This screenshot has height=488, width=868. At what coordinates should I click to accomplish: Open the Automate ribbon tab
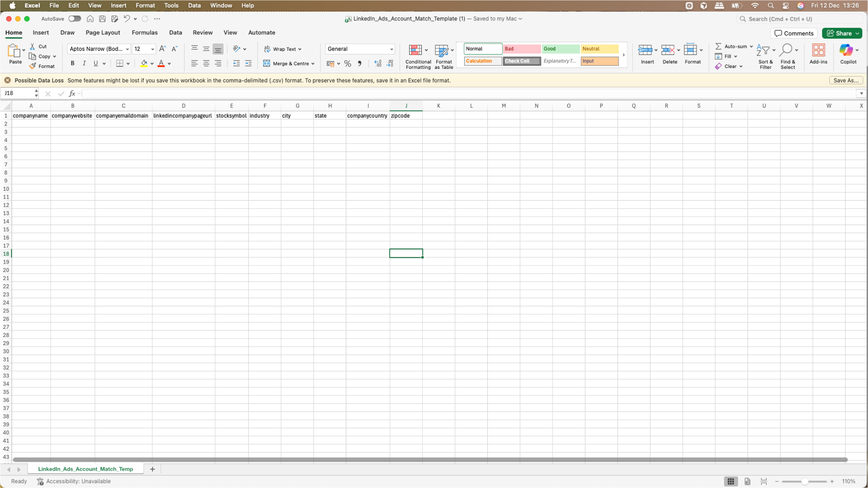pyautogui.click(x=261, y=33)
